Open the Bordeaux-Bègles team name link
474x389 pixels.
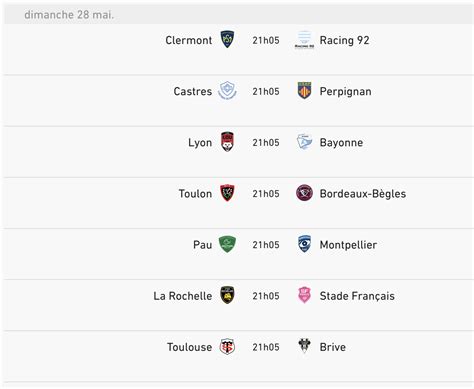363,194
